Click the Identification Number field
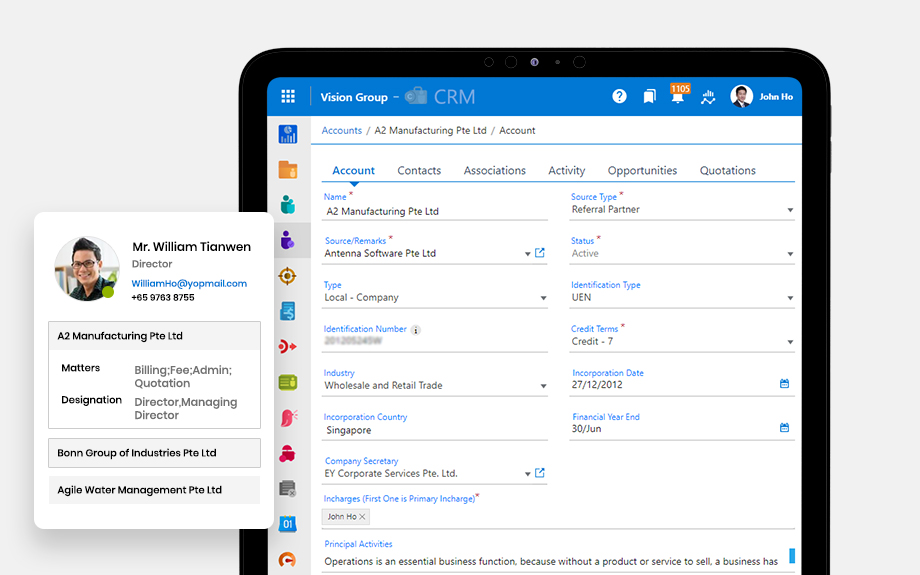 point(435,341)
